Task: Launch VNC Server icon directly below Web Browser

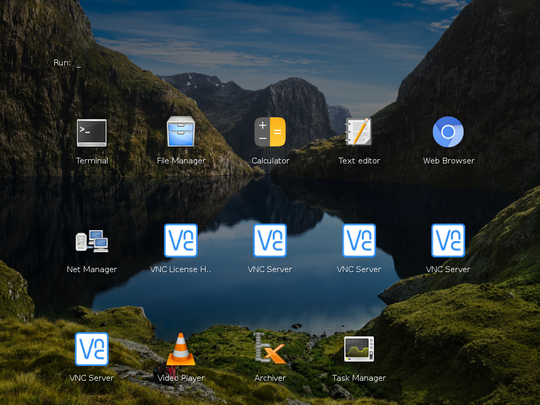Action: (448, 240)
